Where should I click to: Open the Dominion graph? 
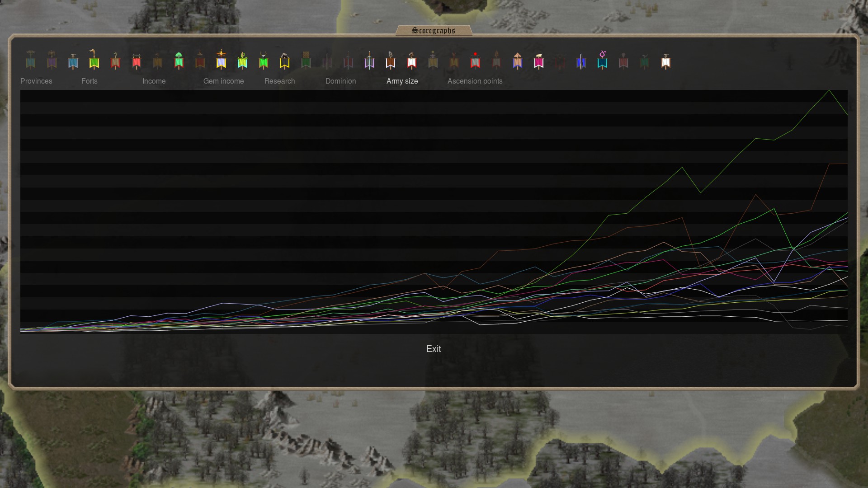pyautogui.click(x=341, y=81)
